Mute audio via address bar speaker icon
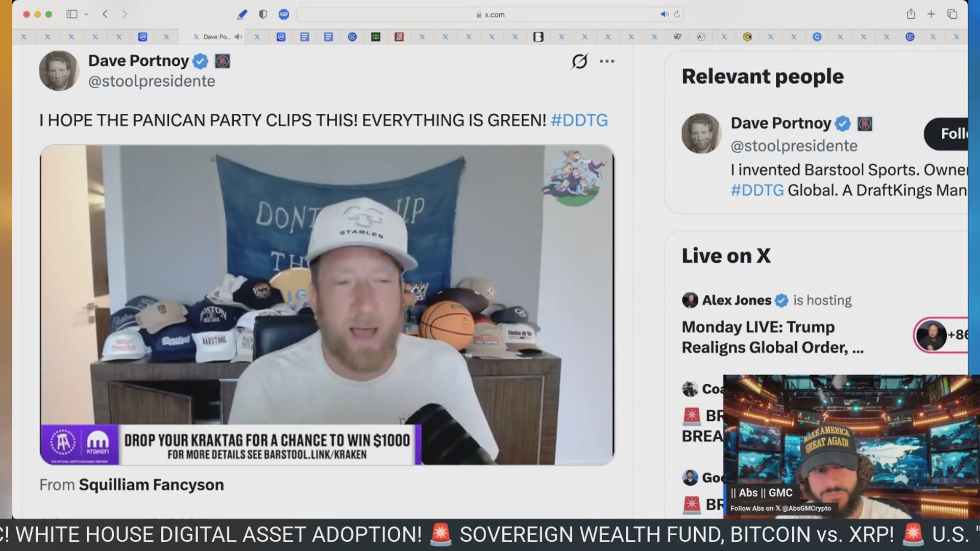The width and height of the screenshot is (980, 551). pyautogui.click(x=664, y=14)
